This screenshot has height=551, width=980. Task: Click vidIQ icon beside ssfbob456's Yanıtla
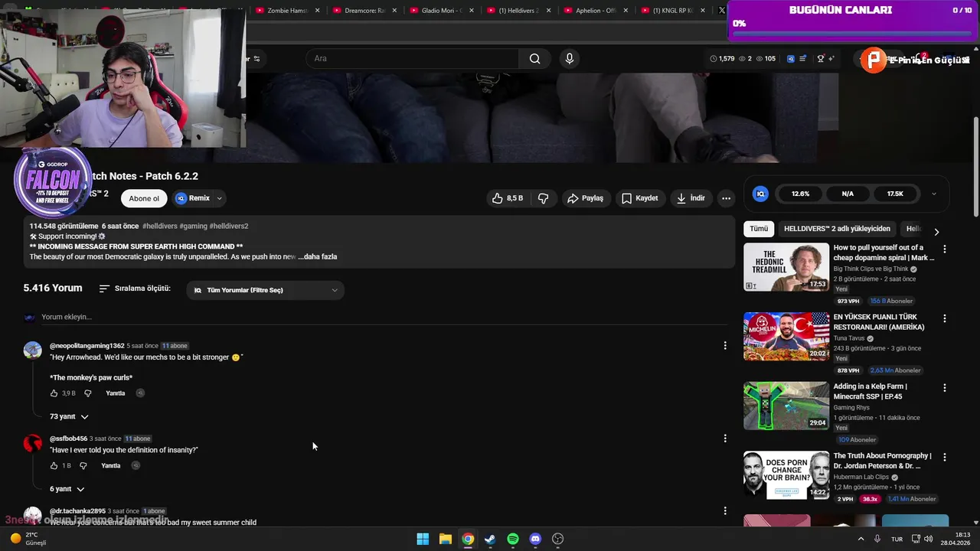tap(136, 465)
